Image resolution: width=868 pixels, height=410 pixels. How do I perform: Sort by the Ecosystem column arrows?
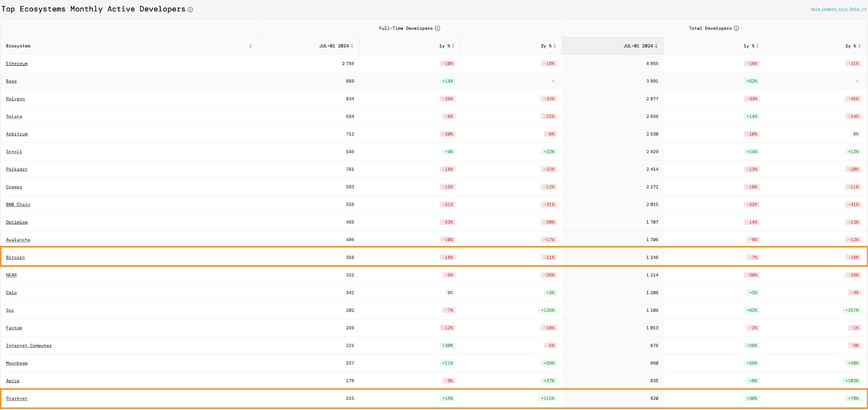click(250, 46)
